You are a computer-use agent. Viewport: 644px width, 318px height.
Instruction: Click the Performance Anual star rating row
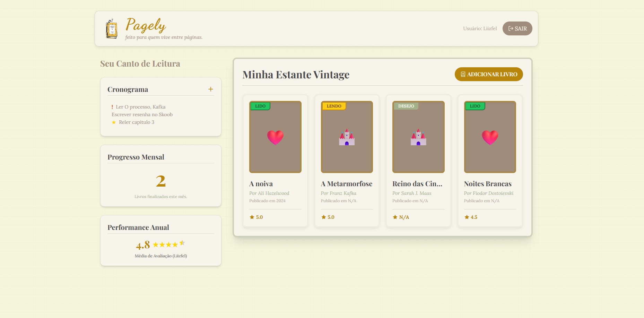click(x=169, y=244)
